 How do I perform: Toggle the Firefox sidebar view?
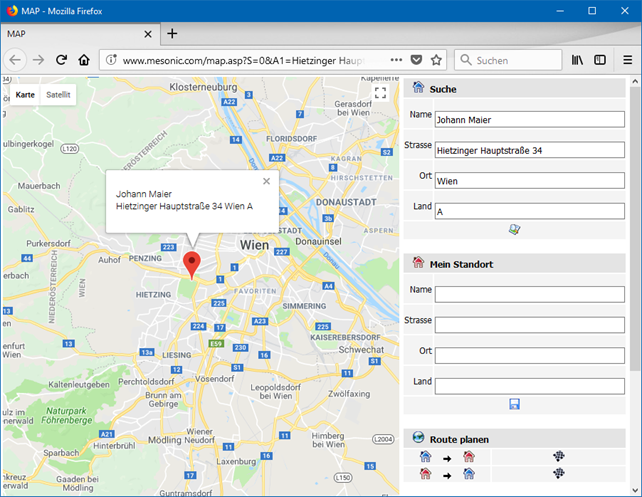[600, 60]
